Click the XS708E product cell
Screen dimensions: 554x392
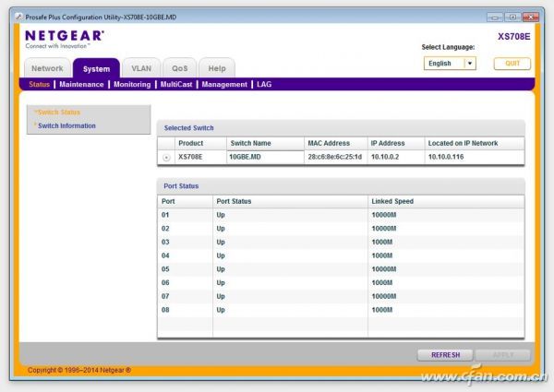coord(200,157)
